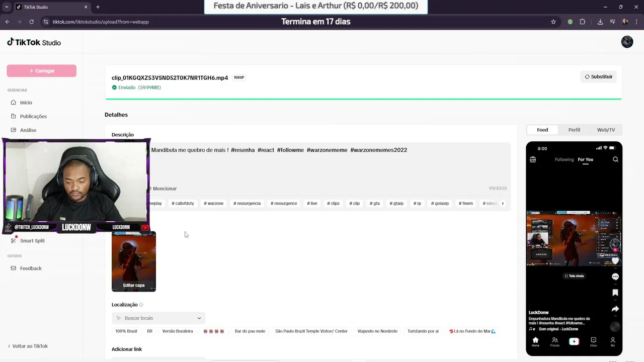Click the Feedback envelope icon
The image size is (644, 362).
[14, 268]
